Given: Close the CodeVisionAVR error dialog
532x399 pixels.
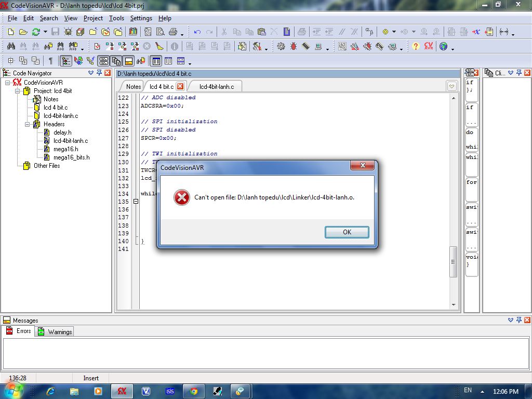Looking at the screenshot, I should point(362,165).
